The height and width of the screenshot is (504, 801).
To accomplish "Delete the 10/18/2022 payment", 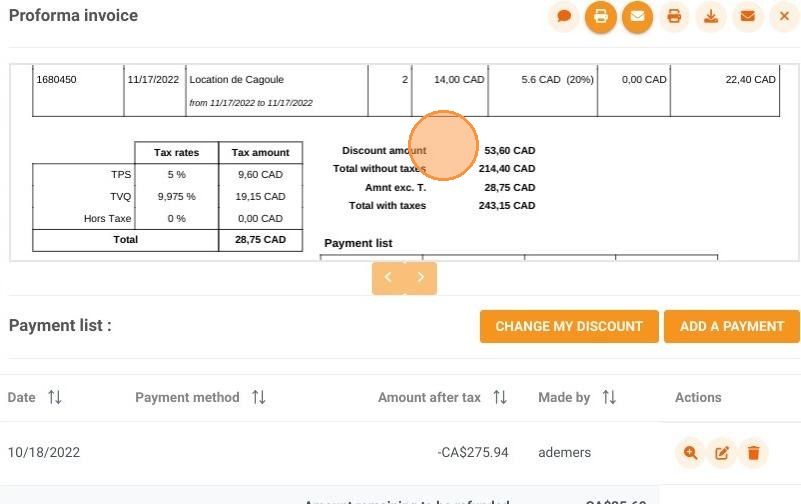I will point(753,452).
